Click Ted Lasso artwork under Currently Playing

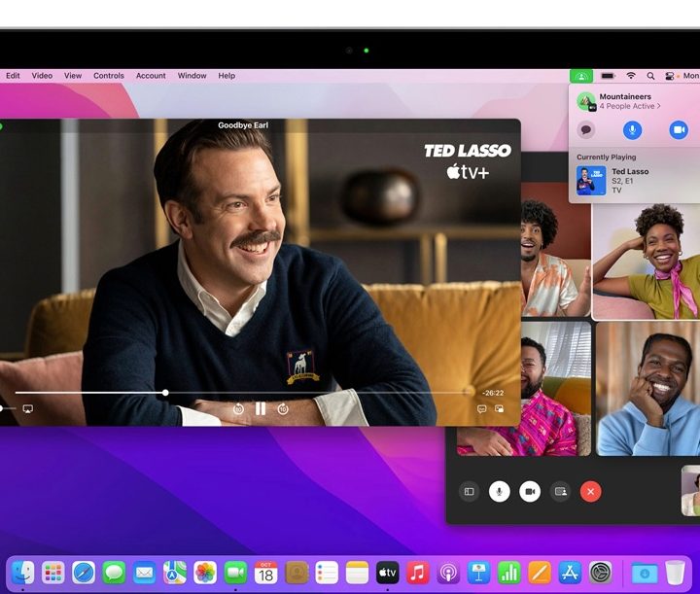[591, 181]
